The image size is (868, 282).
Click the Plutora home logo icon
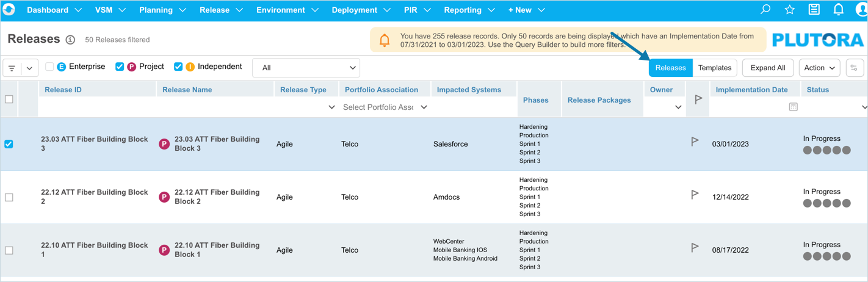[x=9, y=10]
